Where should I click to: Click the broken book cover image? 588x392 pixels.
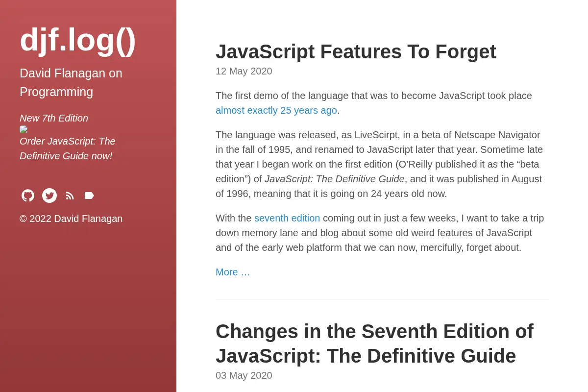(x=24, y=129)
